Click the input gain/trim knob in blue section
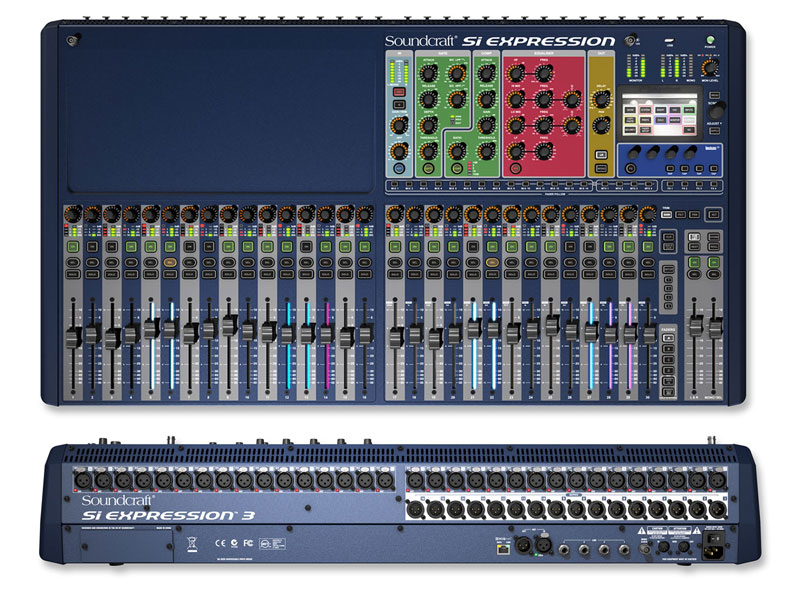 pyautogui.click(x=399, y=125)
